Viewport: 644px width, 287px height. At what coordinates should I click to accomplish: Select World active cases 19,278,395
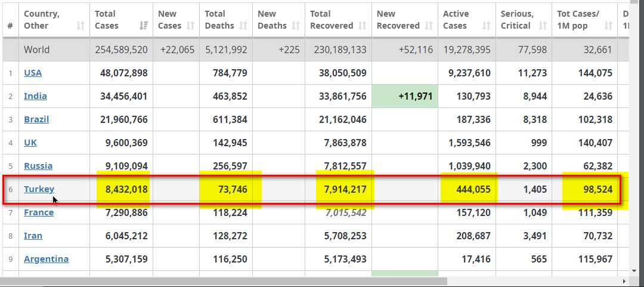pyautogui.click(x=467, y=50)
